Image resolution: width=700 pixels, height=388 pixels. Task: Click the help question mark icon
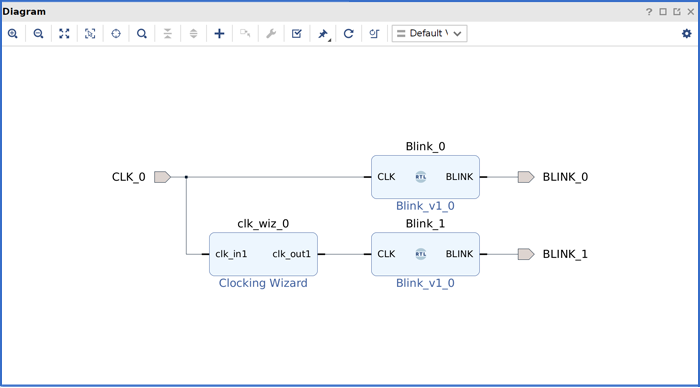coord(649,12)
